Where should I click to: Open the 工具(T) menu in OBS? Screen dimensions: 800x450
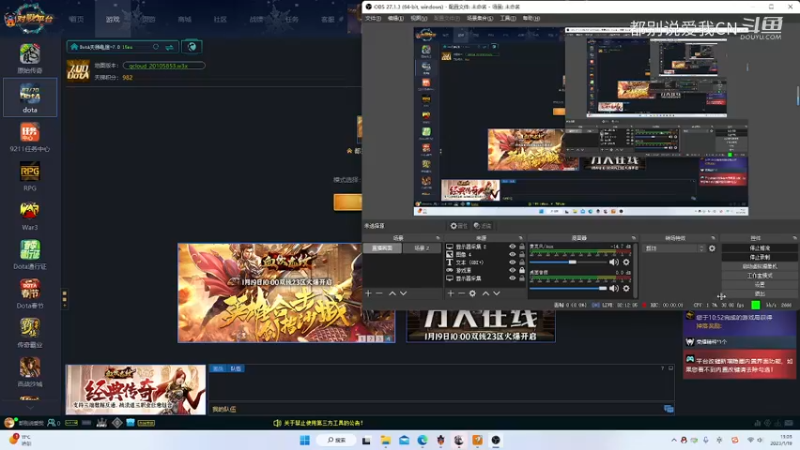pos(508,18)
